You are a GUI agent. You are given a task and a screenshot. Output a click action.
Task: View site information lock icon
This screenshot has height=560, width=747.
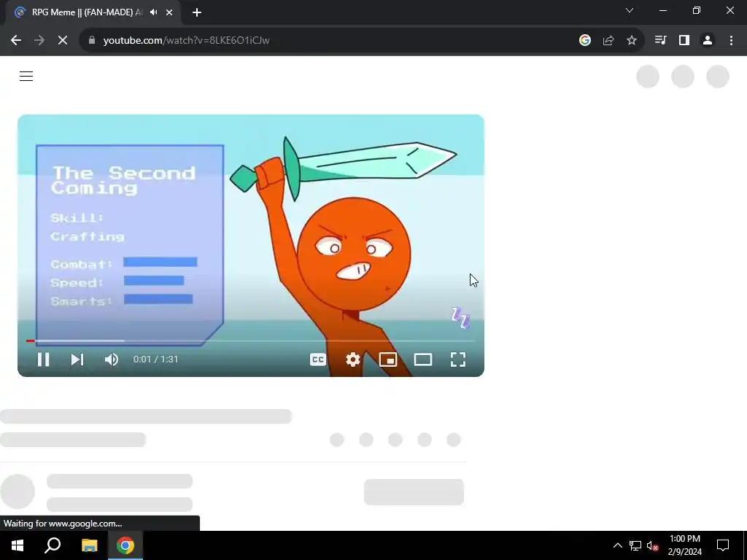[92, 41]
